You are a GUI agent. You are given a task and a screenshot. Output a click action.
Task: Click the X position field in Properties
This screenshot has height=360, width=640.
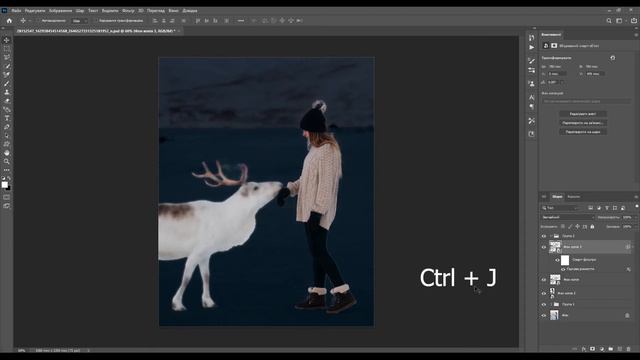(x=557, y=74)
